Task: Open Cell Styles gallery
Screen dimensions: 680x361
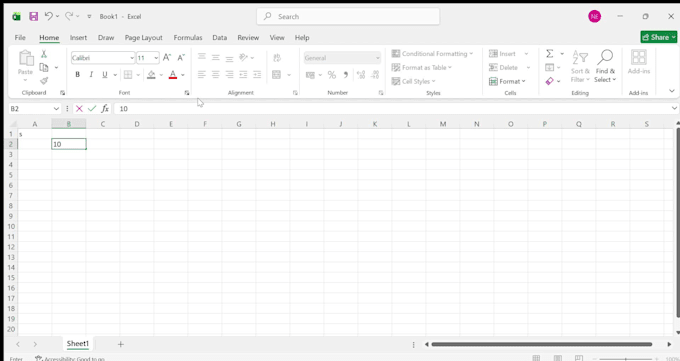Action: coord(413,81)
